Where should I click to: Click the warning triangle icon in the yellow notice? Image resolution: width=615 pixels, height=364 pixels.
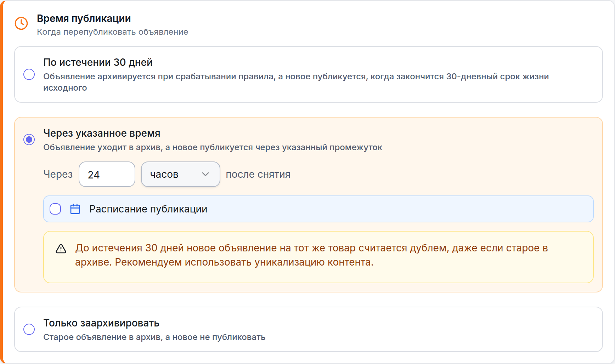pos(61,249)
